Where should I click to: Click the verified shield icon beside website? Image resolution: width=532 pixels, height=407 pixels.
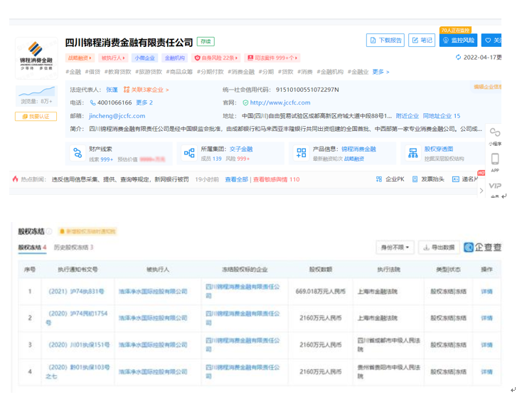(x=245, y=103)
